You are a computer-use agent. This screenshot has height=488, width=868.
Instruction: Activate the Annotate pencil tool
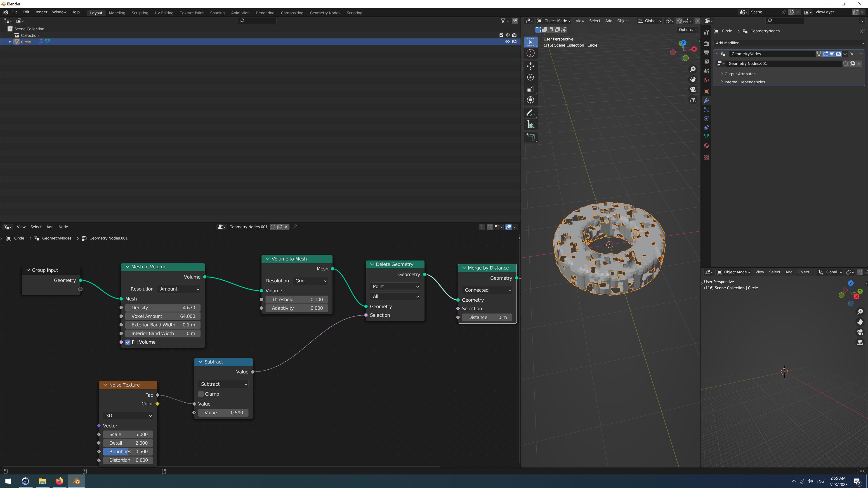(x=530, y=113)
